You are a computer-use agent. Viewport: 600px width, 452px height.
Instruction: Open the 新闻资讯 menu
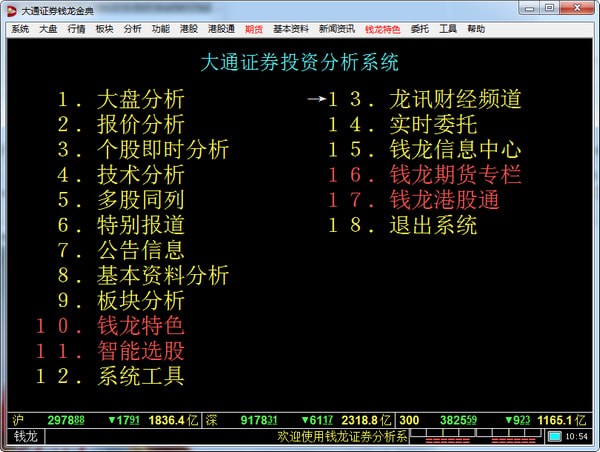(x=337, y=29)
